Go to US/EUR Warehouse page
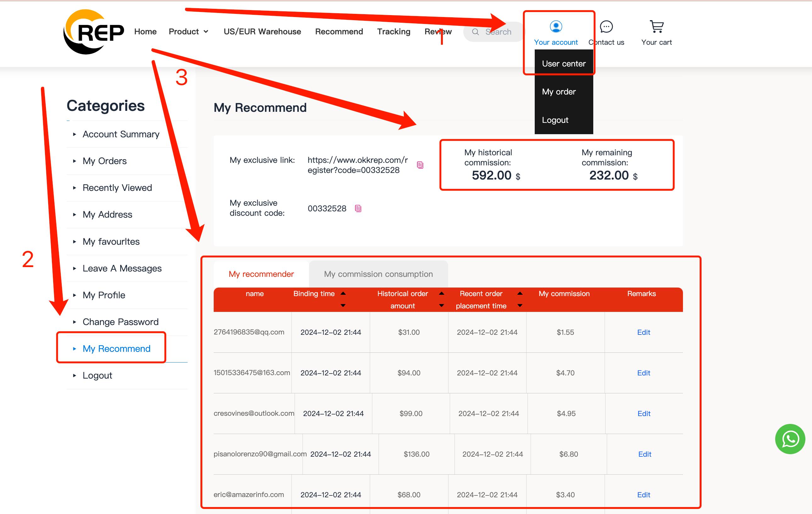812x514 pixels. pos(262,32)
